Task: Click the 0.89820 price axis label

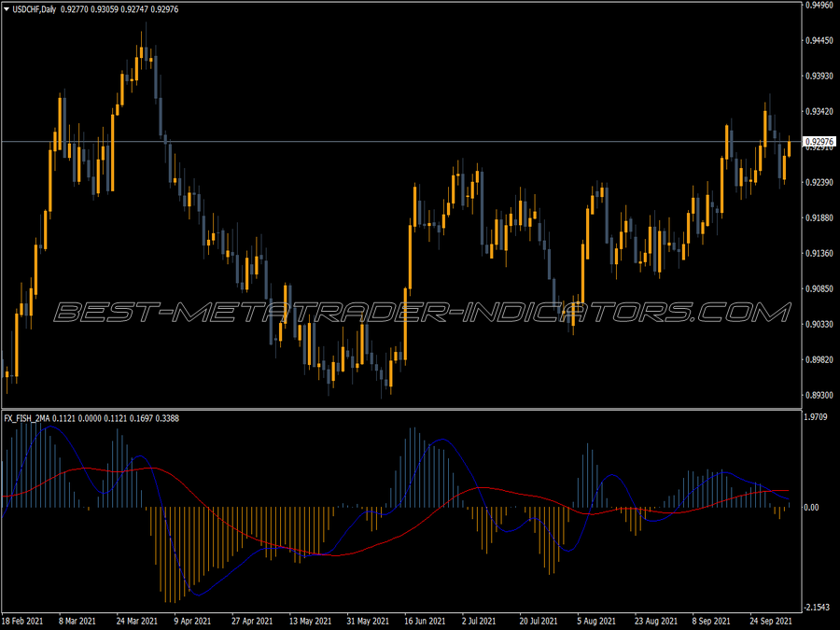Action: [819, 359]
